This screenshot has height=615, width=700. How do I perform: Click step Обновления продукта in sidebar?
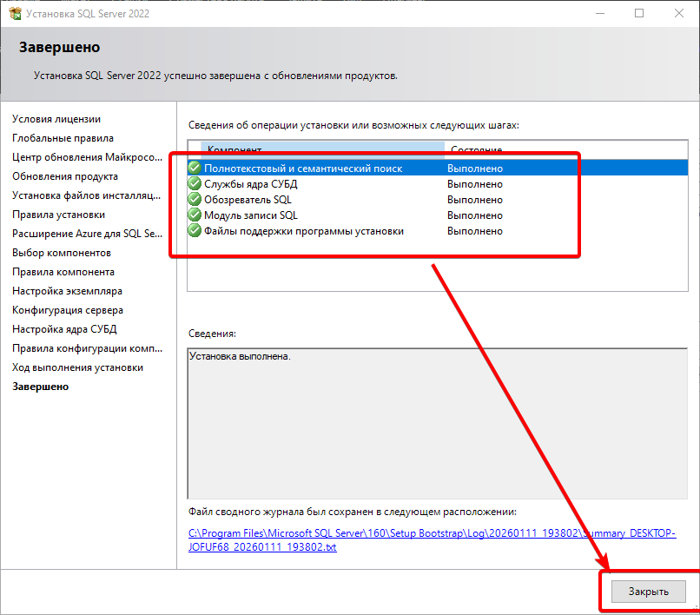tap(65, 176)
